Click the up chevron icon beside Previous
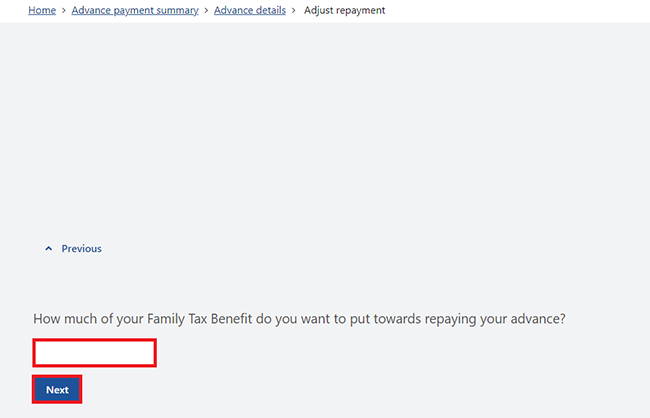 click(49, 248)
